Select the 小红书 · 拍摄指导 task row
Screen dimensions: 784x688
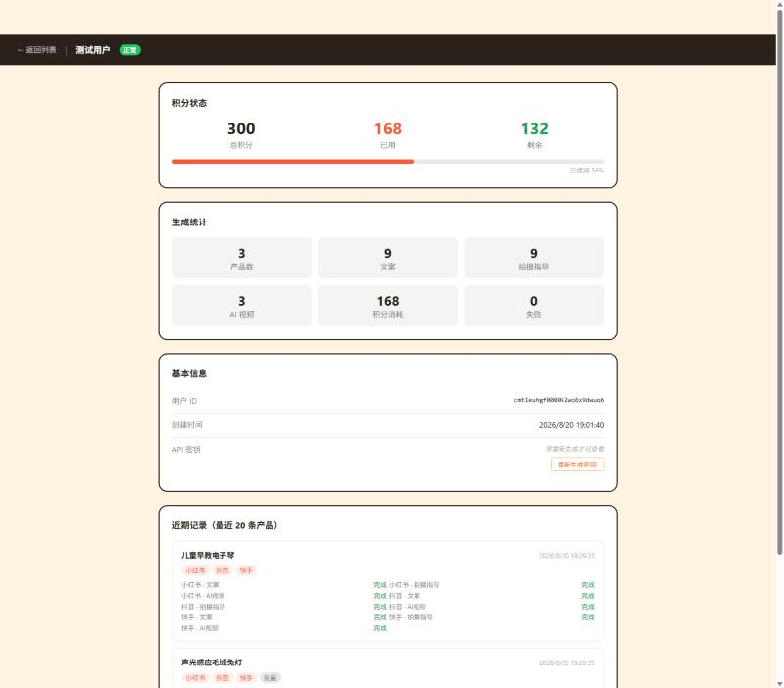tap(492, 585)
